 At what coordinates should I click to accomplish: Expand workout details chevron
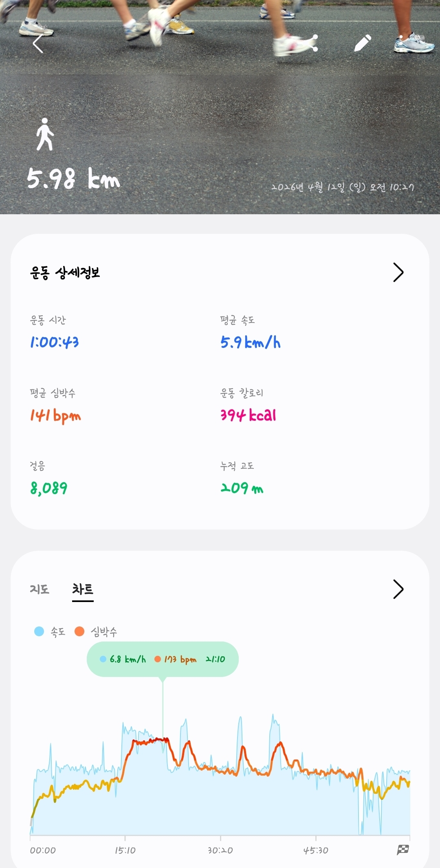point(398,272)
